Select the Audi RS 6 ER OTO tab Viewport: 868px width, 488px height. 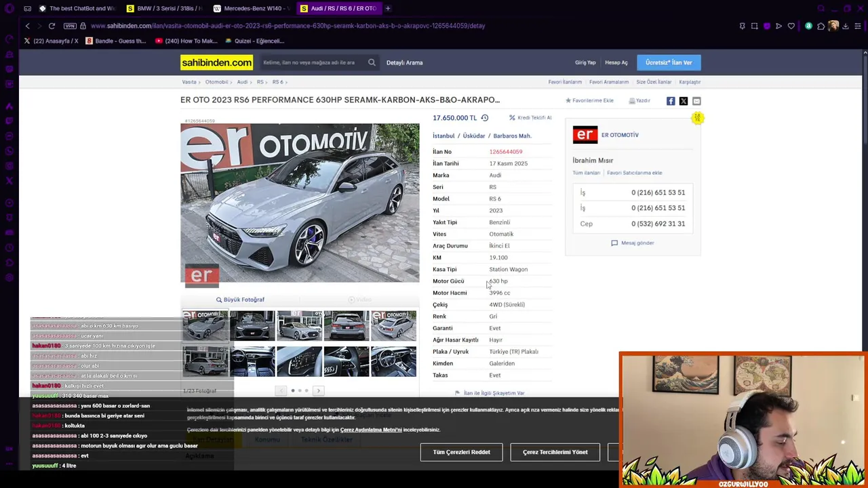pyautogui.click(x=338, y=8)
